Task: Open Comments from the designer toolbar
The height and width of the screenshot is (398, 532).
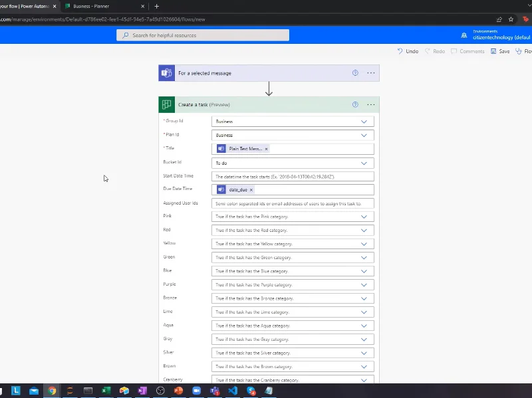Action: [467, 51]
